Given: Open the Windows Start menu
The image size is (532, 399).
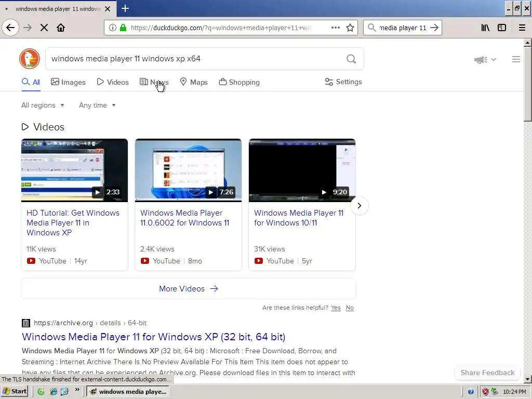Looking at the screenshot, I should coord(15,392).
